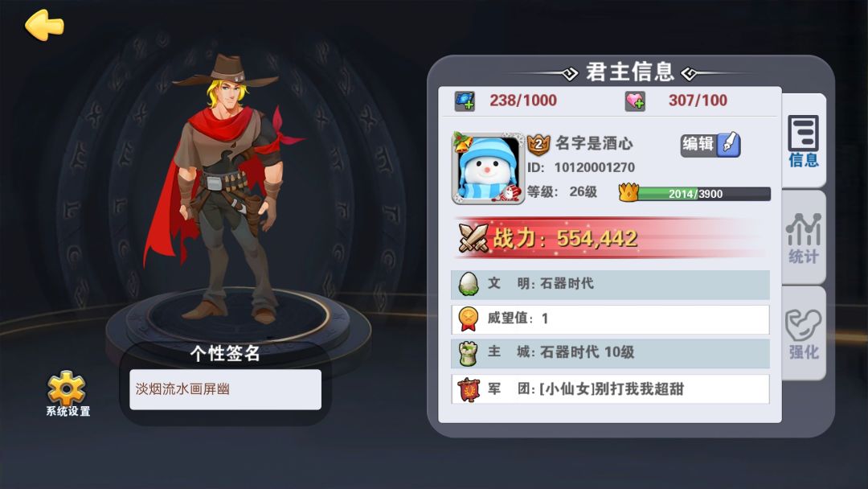Click the gold crown level icon
This screenshot has width=868, height=489.
(x=628, y=192)
